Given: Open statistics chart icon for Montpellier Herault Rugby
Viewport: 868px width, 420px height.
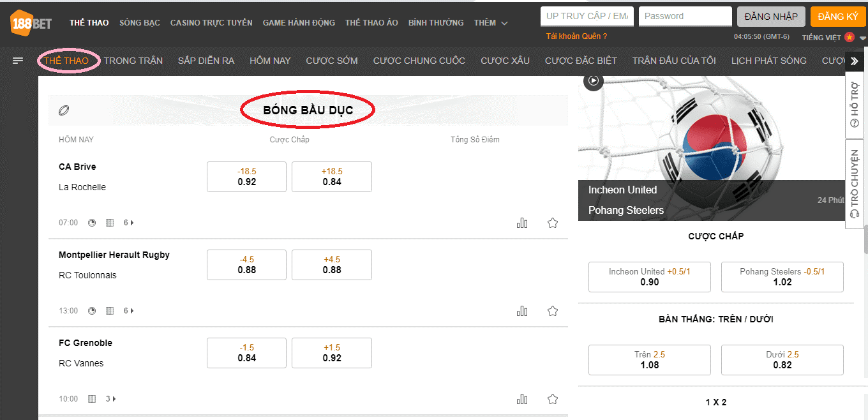Looking at the screenshot, I should tap(522, 311).
